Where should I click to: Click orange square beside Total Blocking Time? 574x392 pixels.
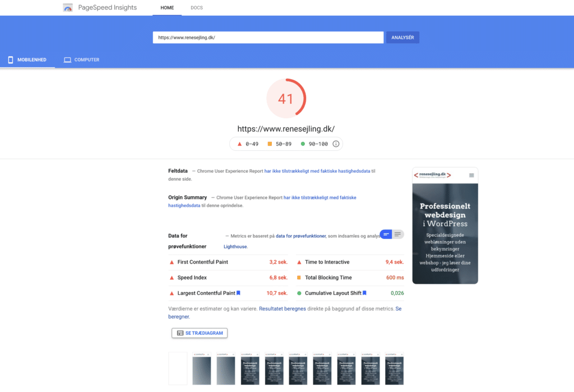point(299,278)
